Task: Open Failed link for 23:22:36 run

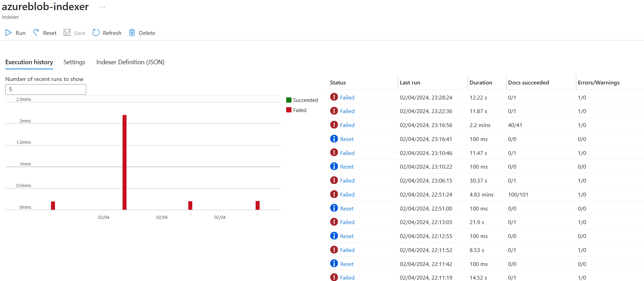Action: [x=347, y=111]
